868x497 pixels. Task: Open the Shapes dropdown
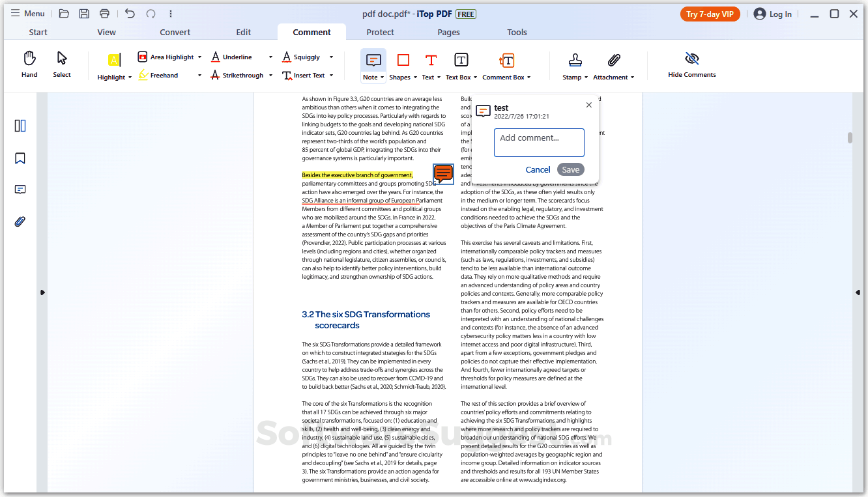(415, 77)
